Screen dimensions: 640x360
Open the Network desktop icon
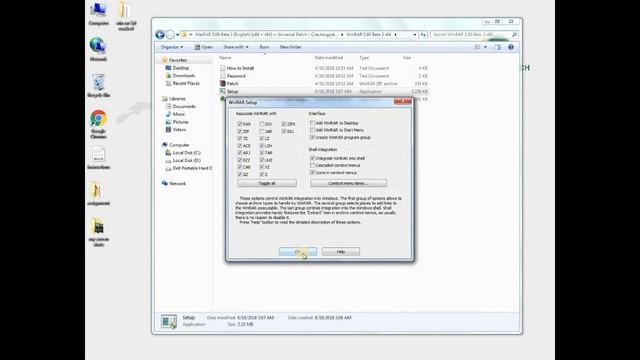(98, 49)
